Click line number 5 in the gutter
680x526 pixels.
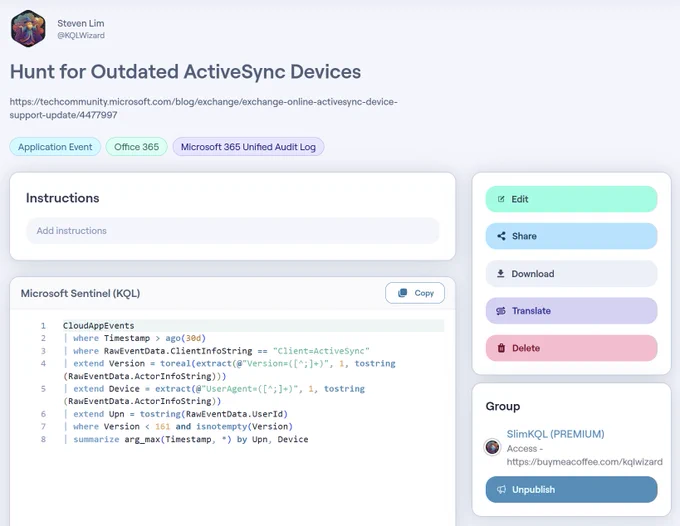click(x=43, y=389)
